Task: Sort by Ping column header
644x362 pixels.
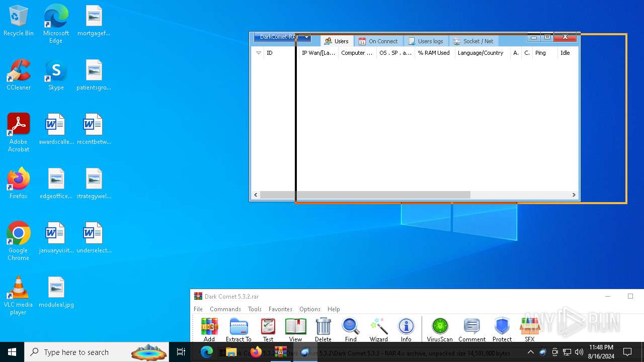Action: click(545, 53)
